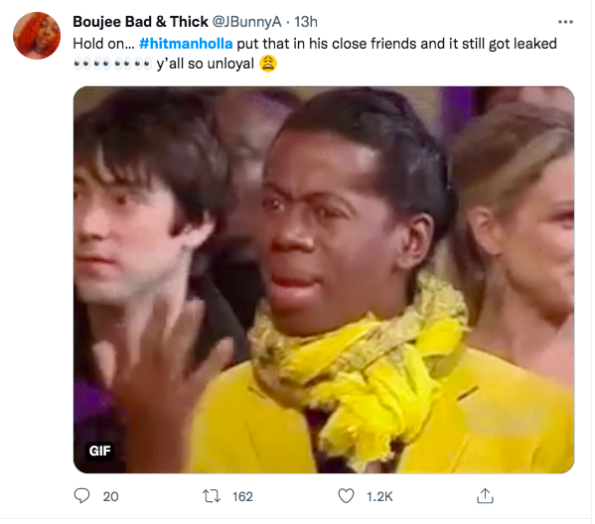
Task: Visit the Boujee Bad & Thick profile name
Action: coord(140,22)
